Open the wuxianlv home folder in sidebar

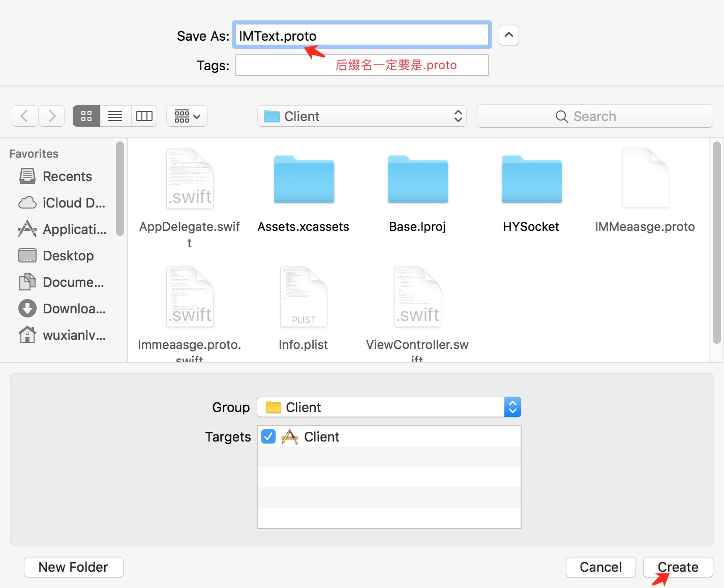pyautogui.click(x=62, y=335)
